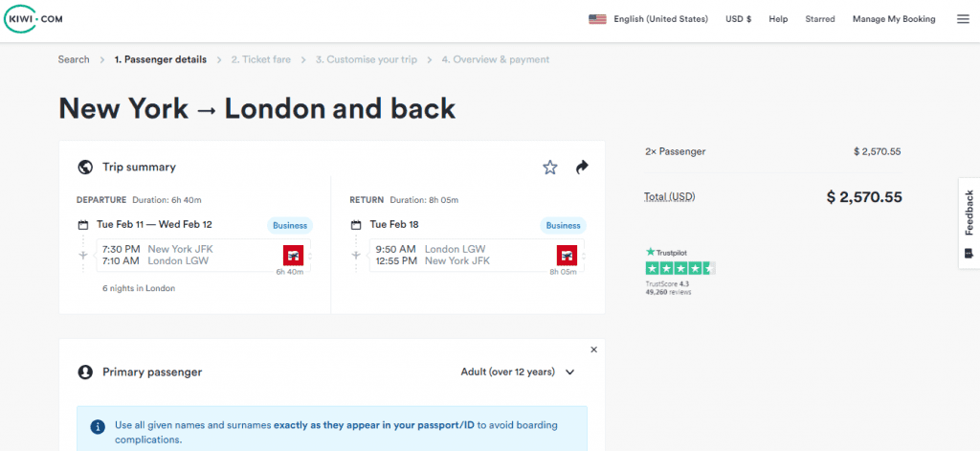Open the Feedback side tab

[969, 223]
